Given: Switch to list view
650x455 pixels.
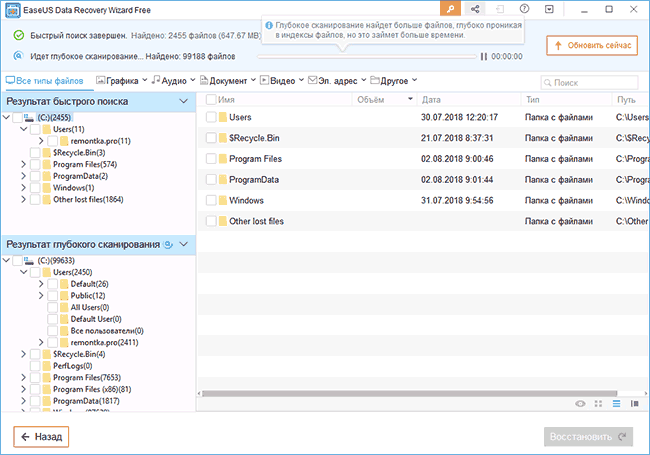Looking at the screenshot, I should (616, 404).
